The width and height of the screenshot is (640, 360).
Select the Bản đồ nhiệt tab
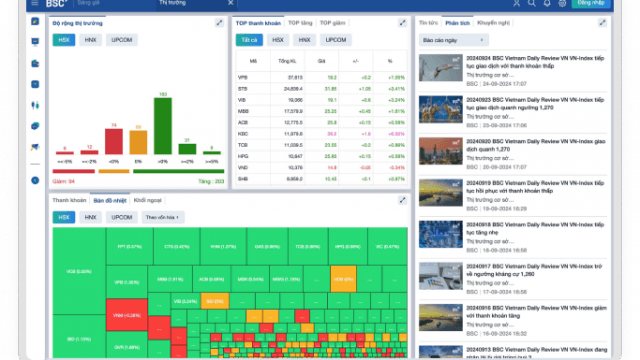[x=110, y=200]
